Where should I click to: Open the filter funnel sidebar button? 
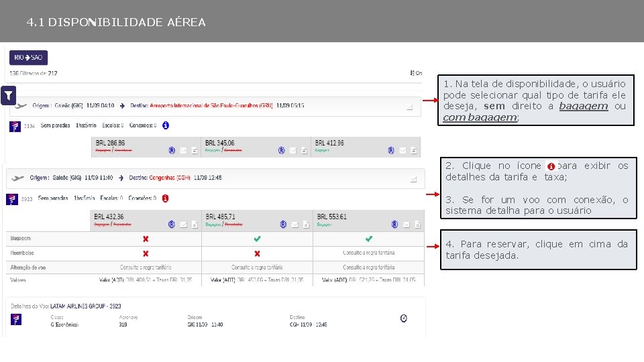8,96
